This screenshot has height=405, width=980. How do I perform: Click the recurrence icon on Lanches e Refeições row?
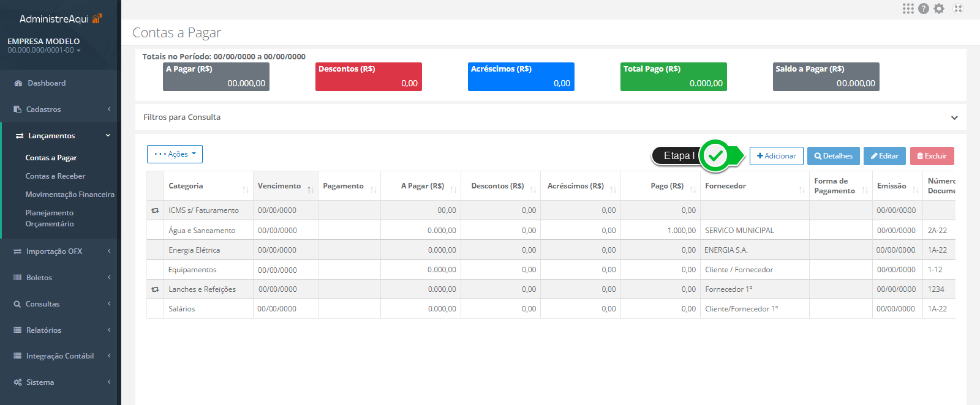(x=155, y=289)
